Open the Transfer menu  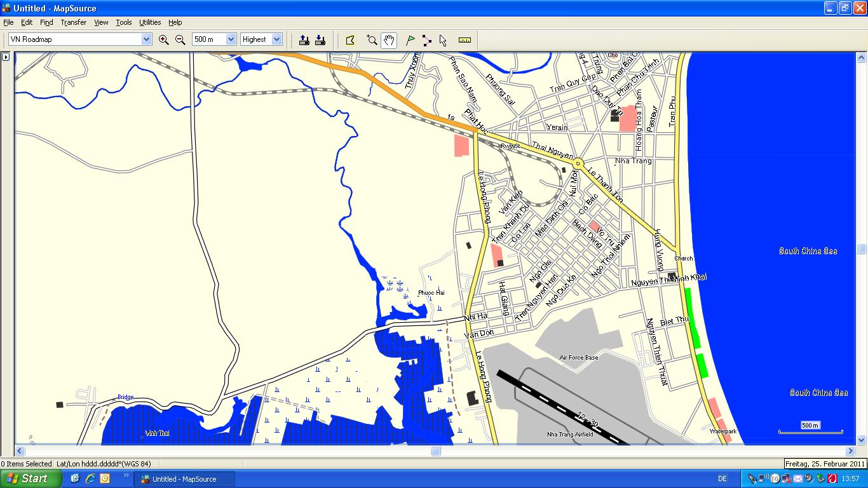74,22
